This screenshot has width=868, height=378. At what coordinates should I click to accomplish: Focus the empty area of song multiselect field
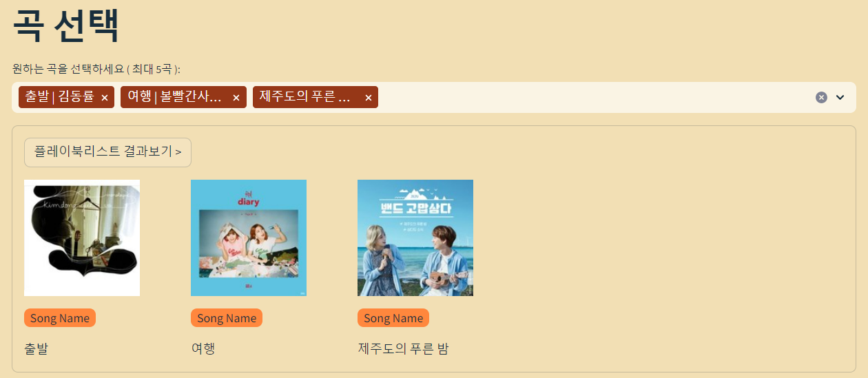coord(592,97)
